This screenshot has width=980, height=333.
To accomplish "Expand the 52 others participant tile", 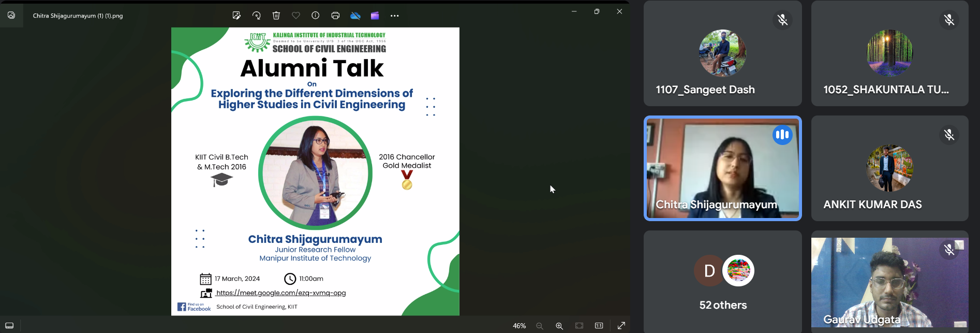I will tap(722, 281).
